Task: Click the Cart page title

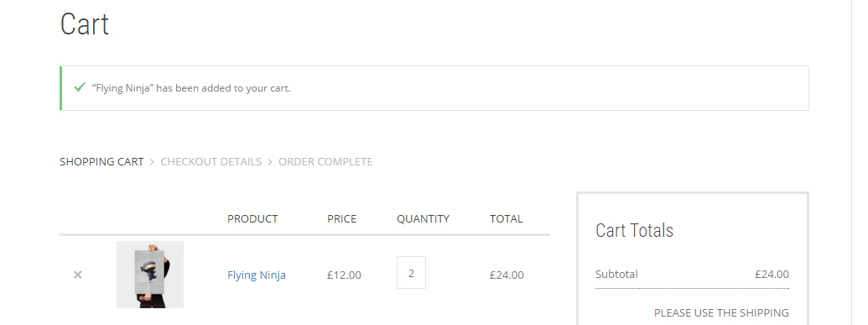Action: point(84,24)
